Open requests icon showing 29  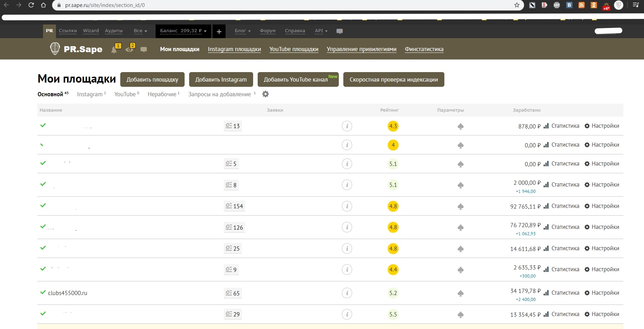coord(233,314)
